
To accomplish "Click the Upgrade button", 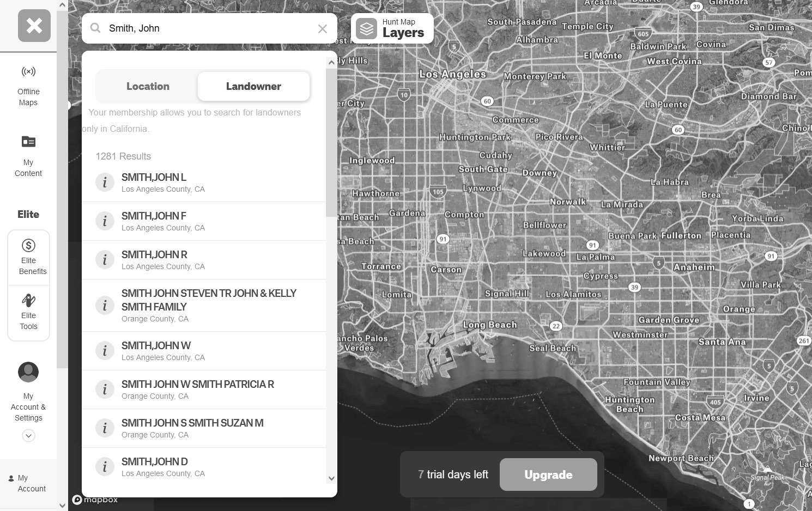I will tap(548, 474).
